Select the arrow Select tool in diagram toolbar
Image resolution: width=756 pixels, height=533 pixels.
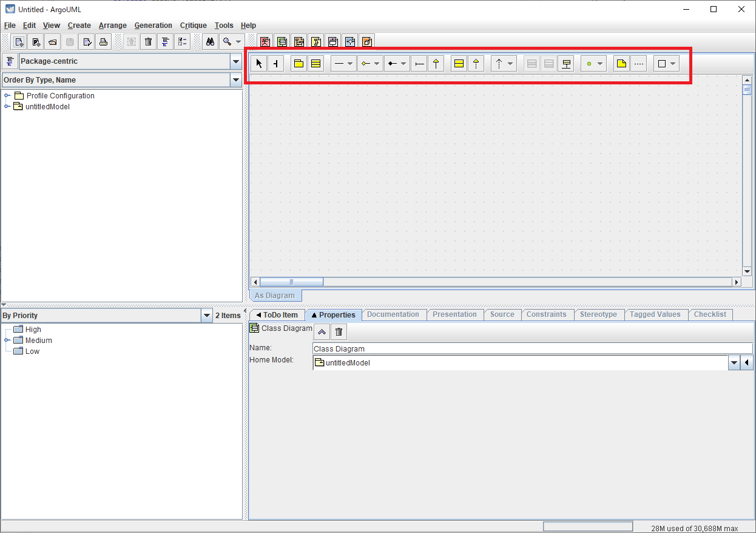tap(259, 64)
